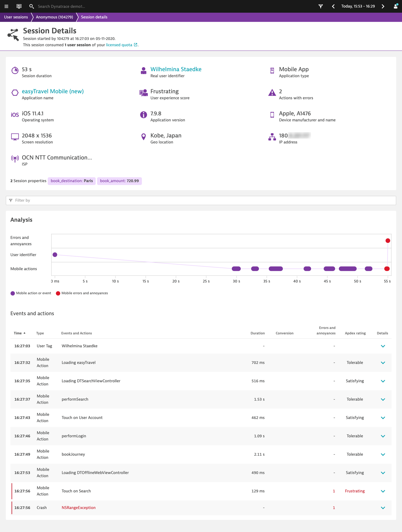The image size is (402, 532).
Task: Click the Filter by input field
Action: (x=201, y=200)
